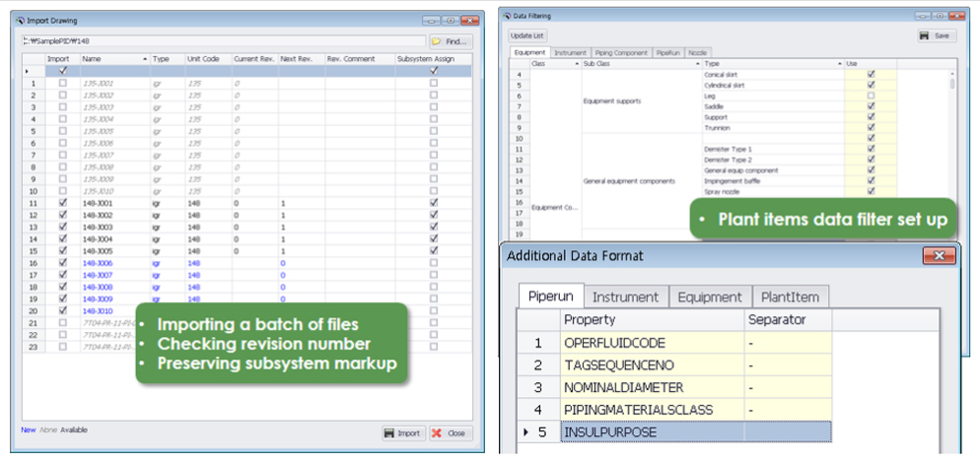
Task: Open the Sub Class column filter arrow
Action: coord(698,63)
